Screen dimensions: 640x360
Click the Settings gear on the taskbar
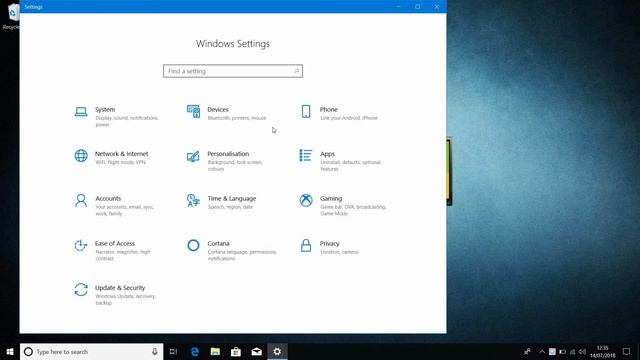[x=277, y=351]
